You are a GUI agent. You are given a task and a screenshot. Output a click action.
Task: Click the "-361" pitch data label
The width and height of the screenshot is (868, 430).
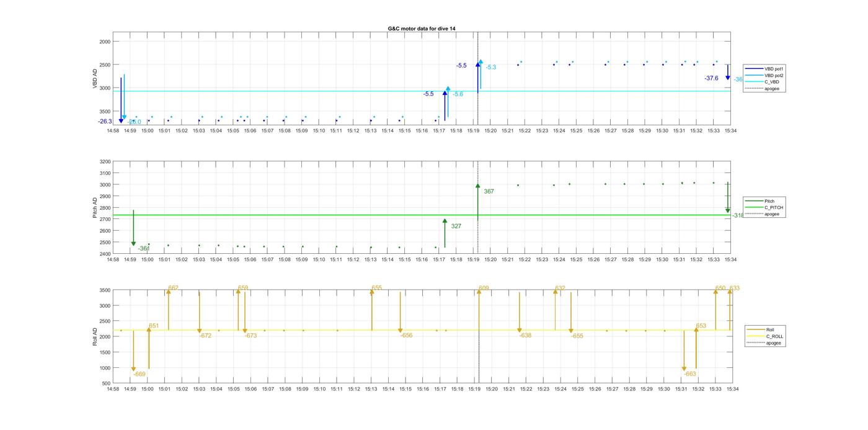pos(143,249)
